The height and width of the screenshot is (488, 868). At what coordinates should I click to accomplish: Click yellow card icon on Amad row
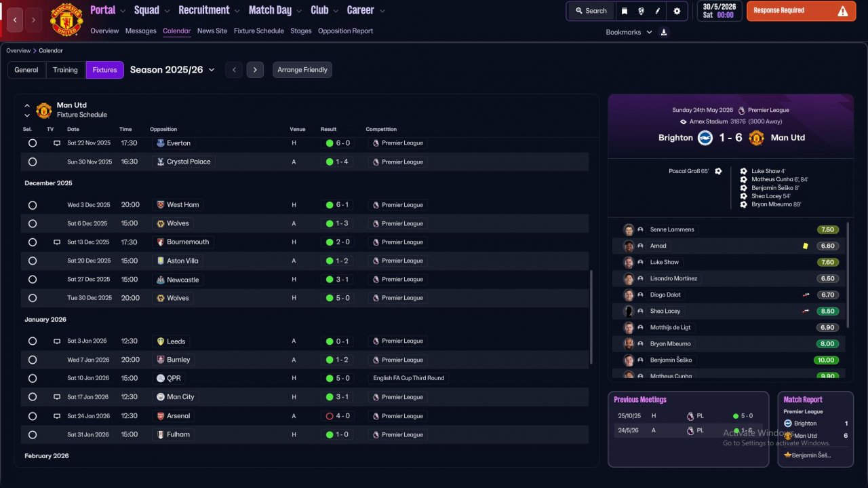pos(805,246)
